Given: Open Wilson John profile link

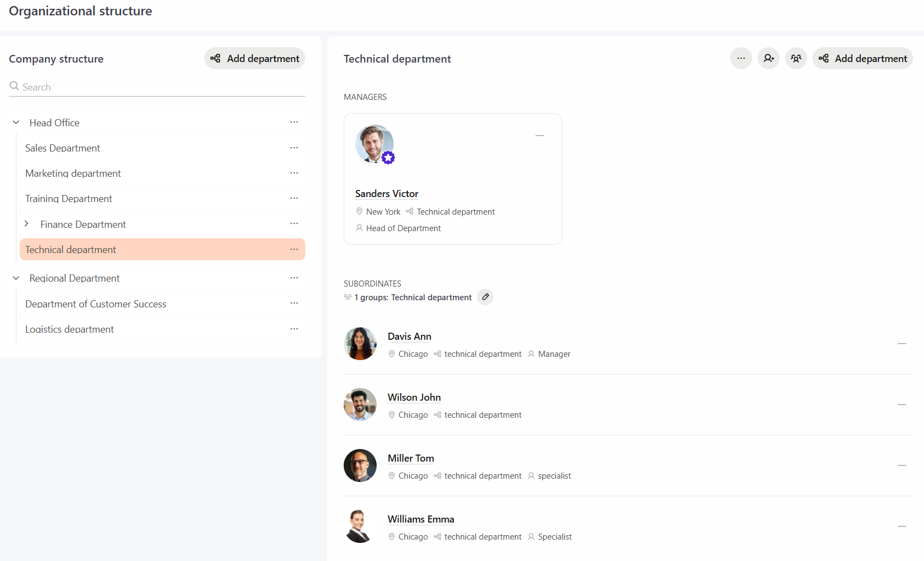Looking at the screenshot, I should [414, 397].
